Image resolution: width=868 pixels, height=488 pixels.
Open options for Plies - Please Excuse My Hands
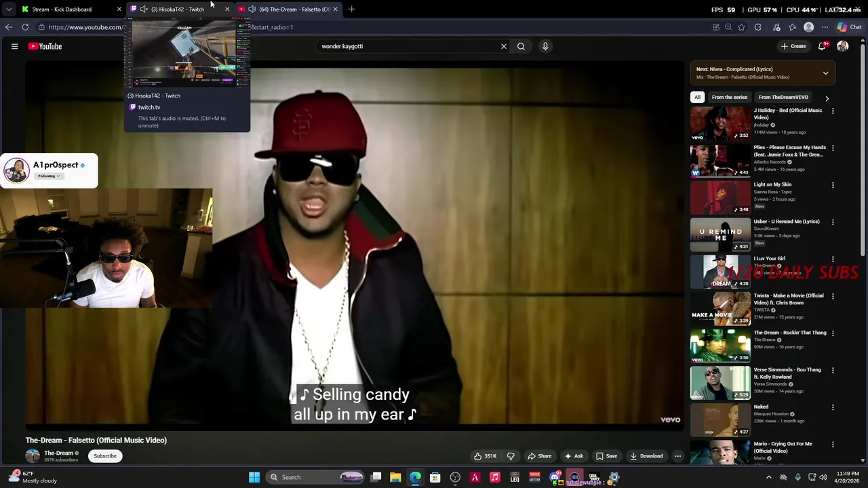point(833,148)
